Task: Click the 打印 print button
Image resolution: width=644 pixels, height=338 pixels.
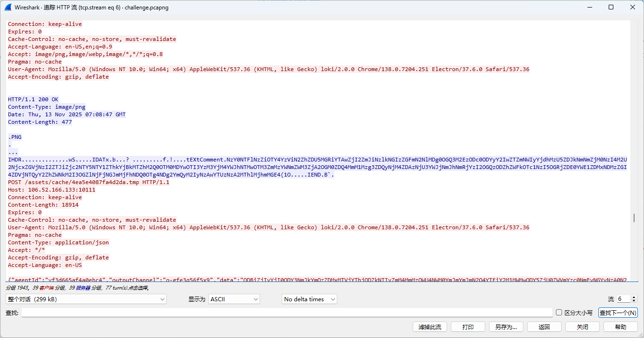Action: 468,327
